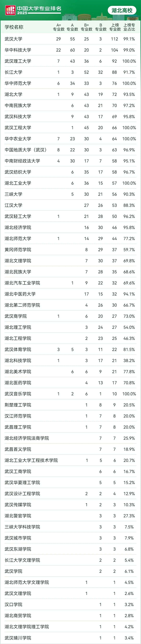
Task: Click the B+专业数 column header
Action: 87,27
